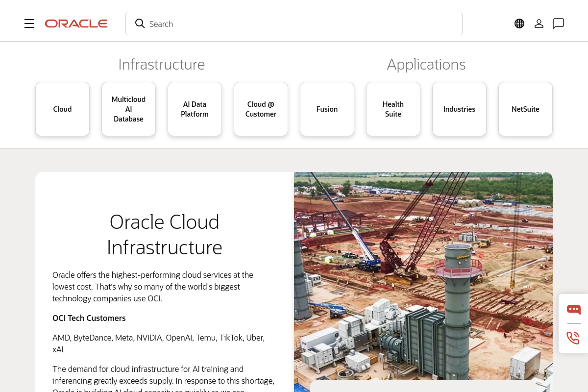Open the globe country selector
This screenshot has height=392, width=588.
tap(519, 24)
